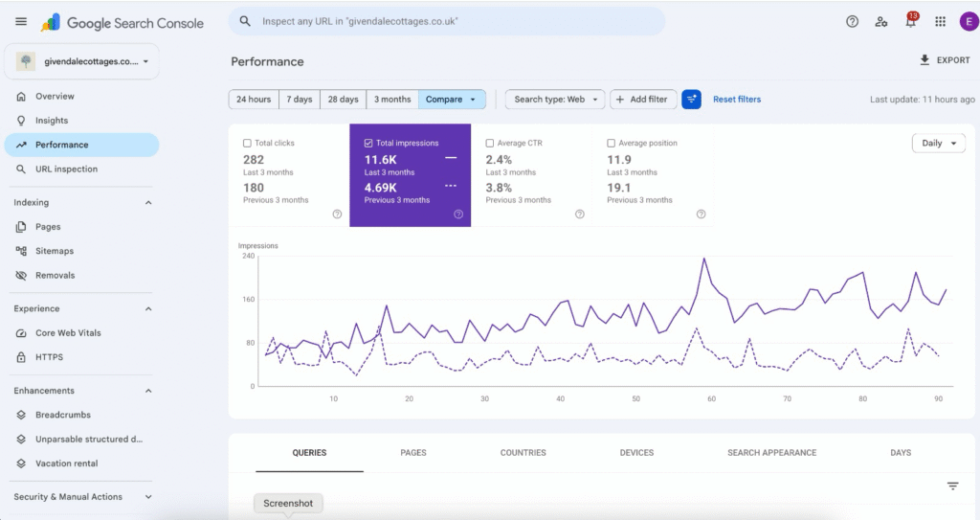The width and height of the screenshot is (980, 520).
Task: Open the help question mark icon
Action: point(852,21)
